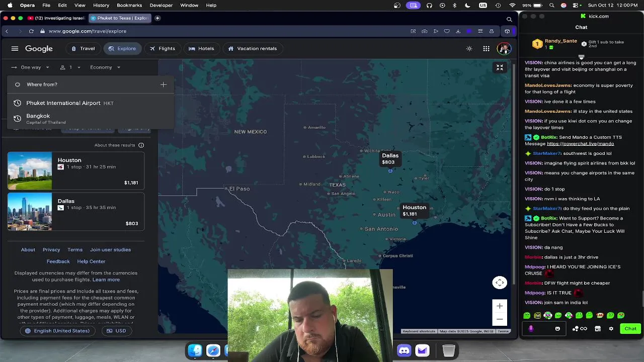Toggle map fullscreen icon

[x=500, y=67]
